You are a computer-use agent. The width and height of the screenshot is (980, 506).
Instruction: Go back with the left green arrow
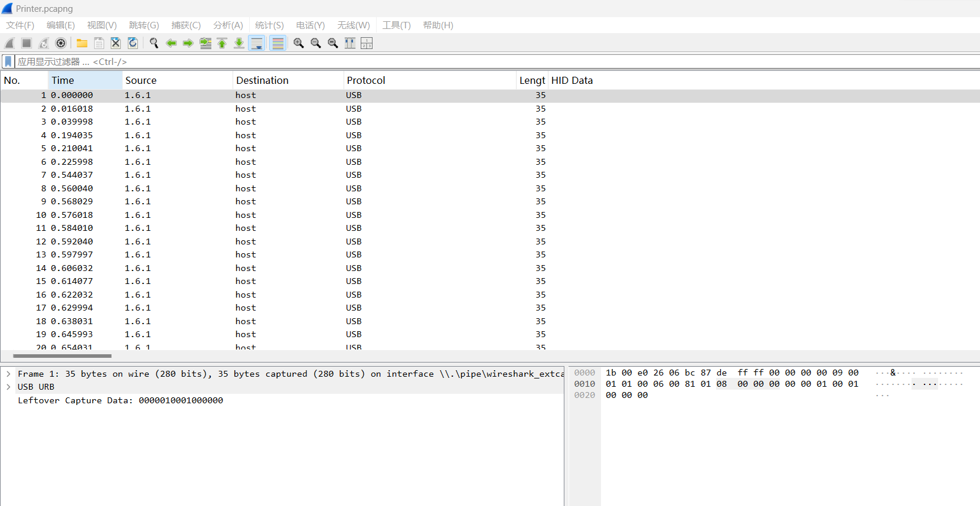coord(171,43)
